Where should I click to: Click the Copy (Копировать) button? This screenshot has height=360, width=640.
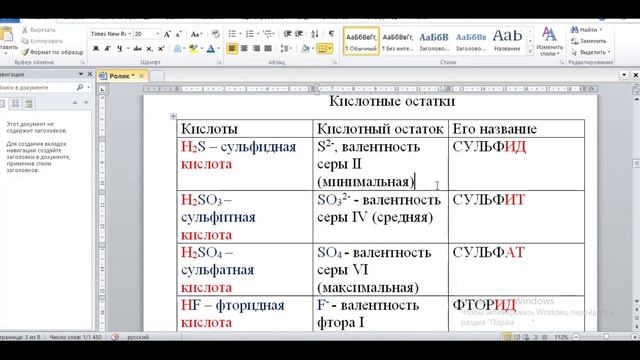(x=42, y=41)
